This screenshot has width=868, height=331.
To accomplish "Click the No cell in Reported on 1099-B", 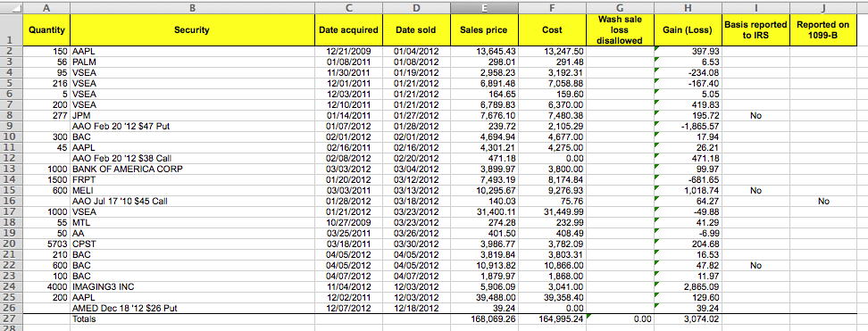I will (x=823, y=202).
